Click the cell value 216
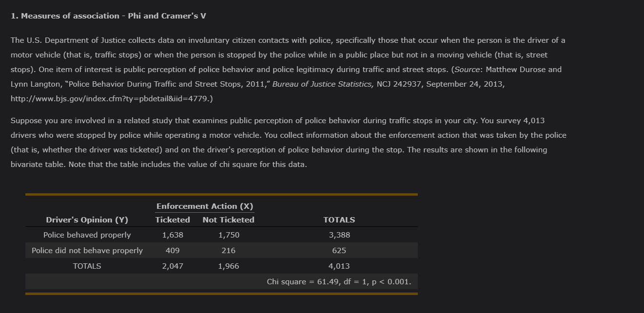The image size is (644, 313). coord(229,251)
